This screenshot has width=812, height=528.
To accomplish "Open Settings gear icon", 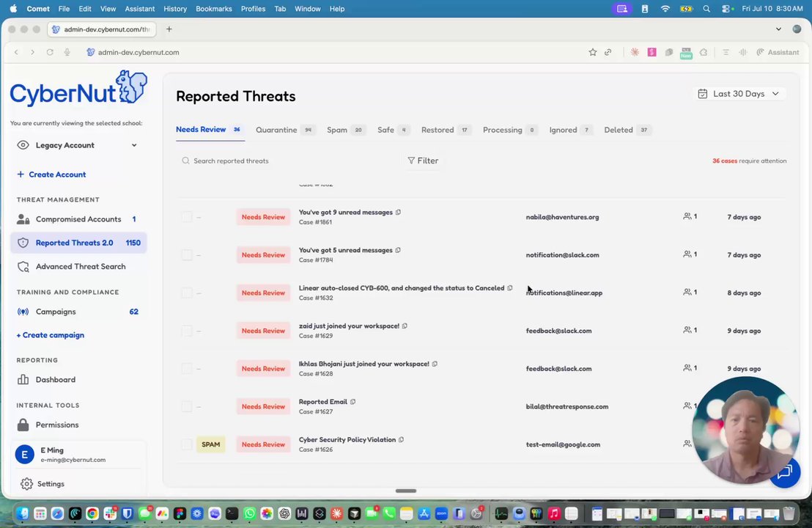I will 26,483.
